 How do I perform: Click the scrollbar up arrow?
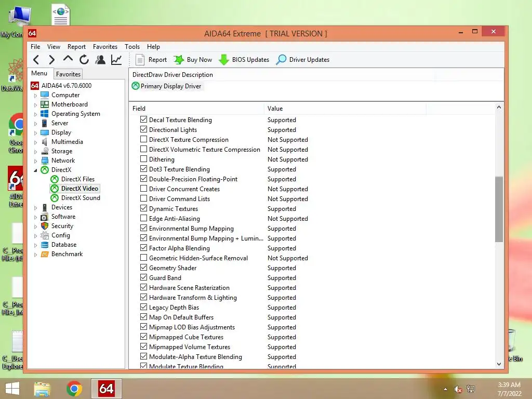click(x=499, y=107)
